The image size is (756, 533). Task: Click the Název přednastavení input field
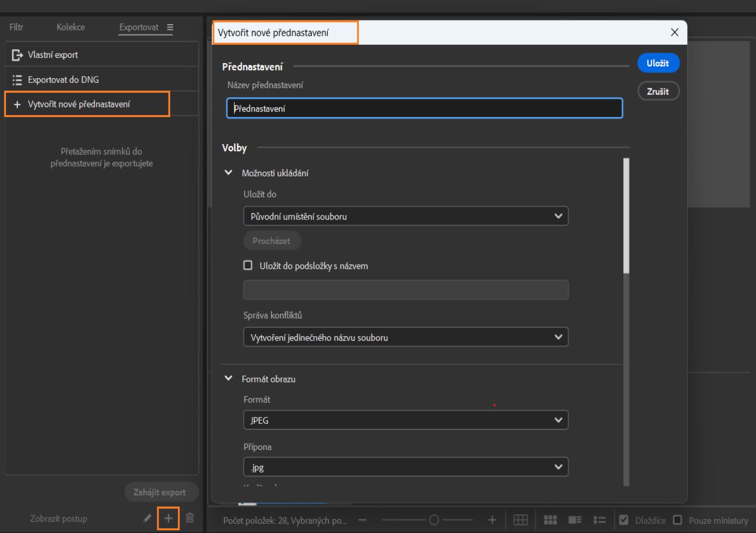click(424, 108)
